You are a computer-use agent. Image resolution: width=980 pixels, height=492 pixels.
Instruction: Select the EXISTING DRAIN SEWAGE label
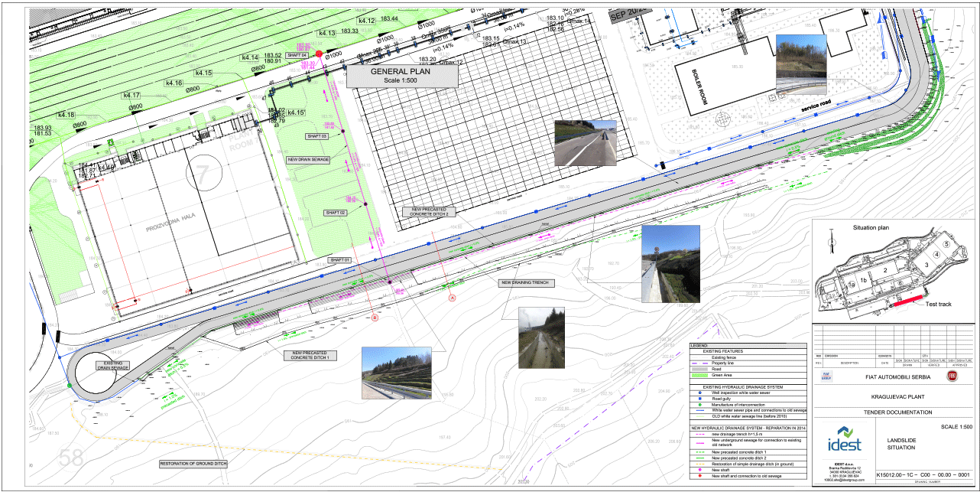(x=109, y=365)
